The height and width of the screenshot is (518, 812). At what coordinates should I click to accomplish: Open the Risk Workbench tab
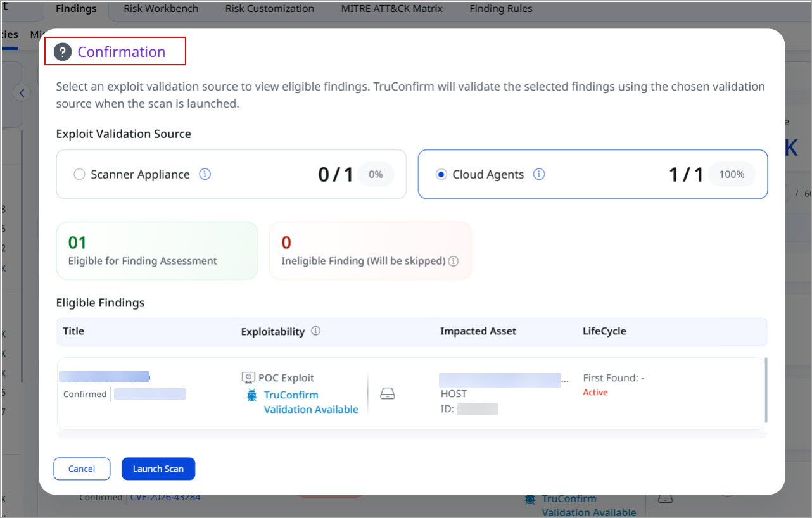[161, 9]
